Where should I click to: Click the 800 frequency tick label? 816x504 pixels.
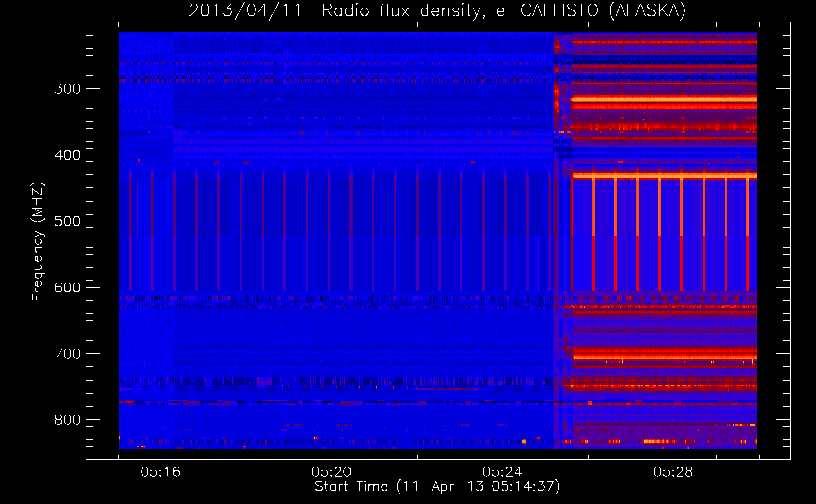point(68,420)
